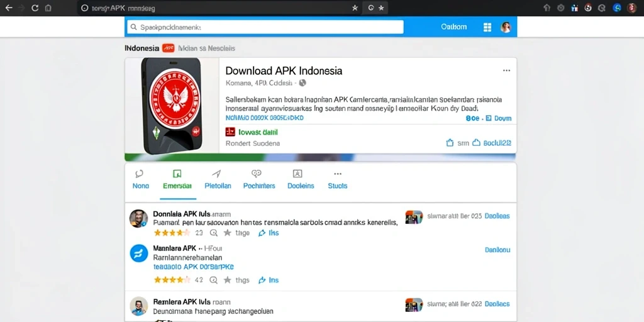
Task: Switch to the Pletollan tab
Action: pyautogui.click(x=218, y=180)
